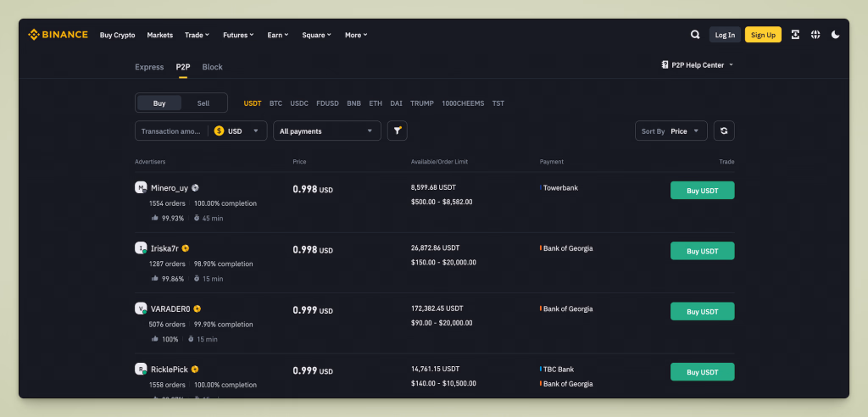The height and width of the screenshot is (417, 868).
Task: Select the BTC crypto tab
Action: coord(275,103)
